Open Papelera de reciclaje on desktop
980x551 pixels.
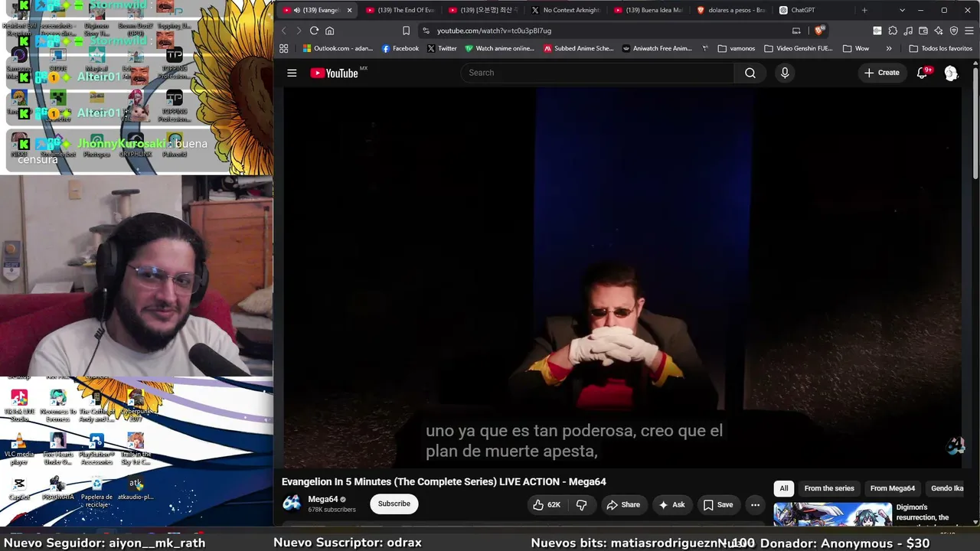(x=96, y=491)
